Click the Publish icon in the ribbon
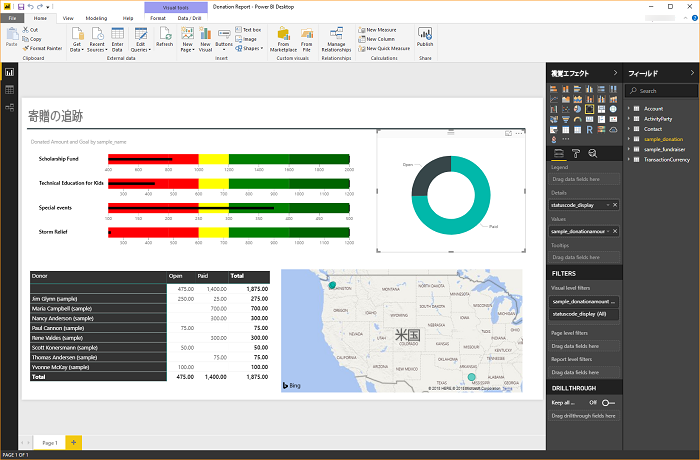The image size is (700, 460). 425,38
